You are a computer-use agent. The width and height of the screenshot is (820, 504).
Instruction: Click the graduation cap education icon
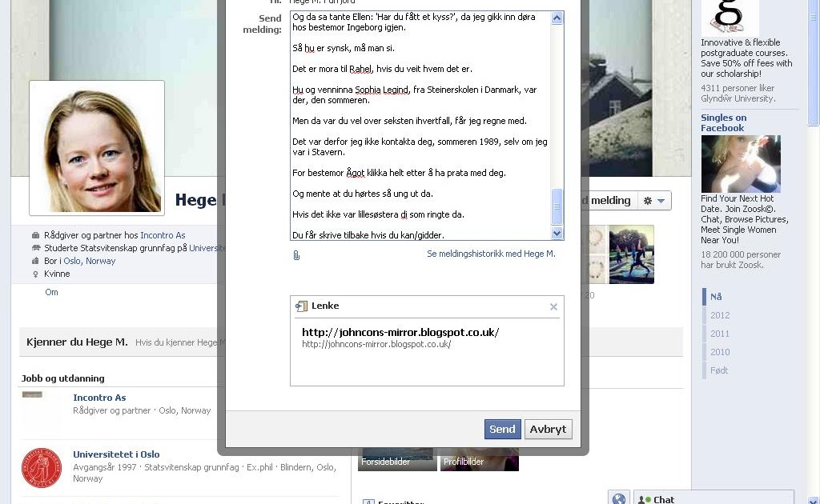coord(35,248)
